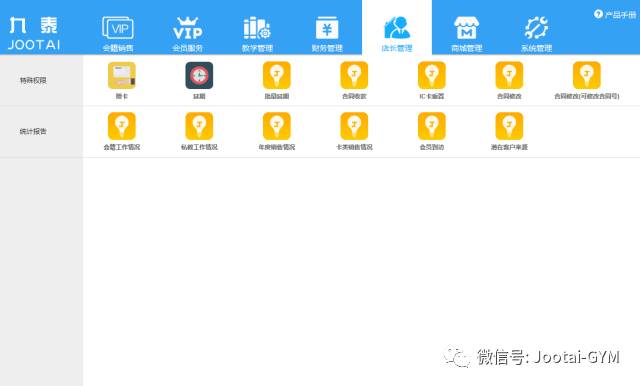
Task: Open the 会员到访 member visits icon
Action: click(432, 126)
